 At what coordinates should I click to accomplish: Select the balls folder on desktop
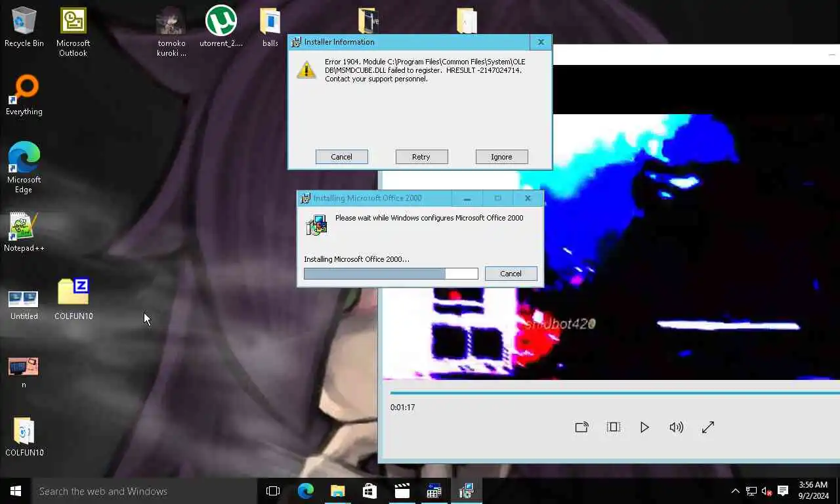(270, 28)
